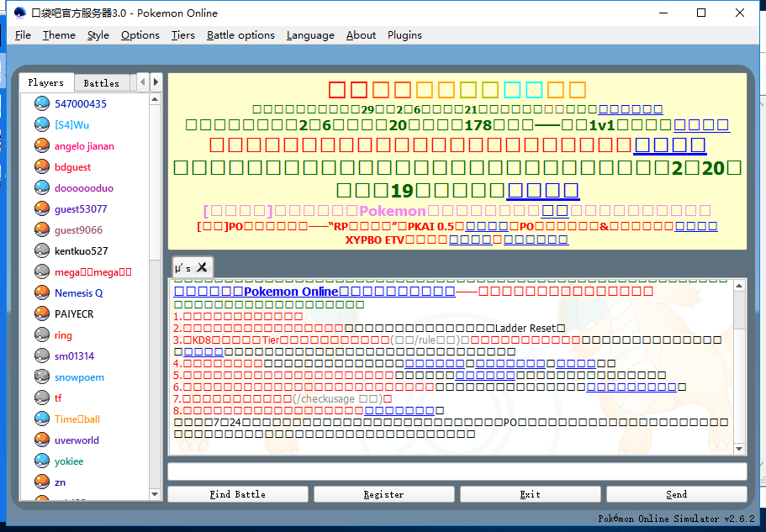
Task: Open the Battle options menu
Action: (x=240, y=35)
